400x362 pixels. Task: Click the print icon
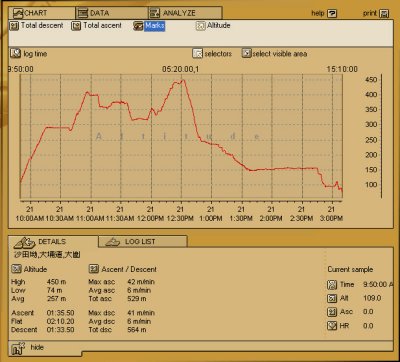[x=384, y=13]
